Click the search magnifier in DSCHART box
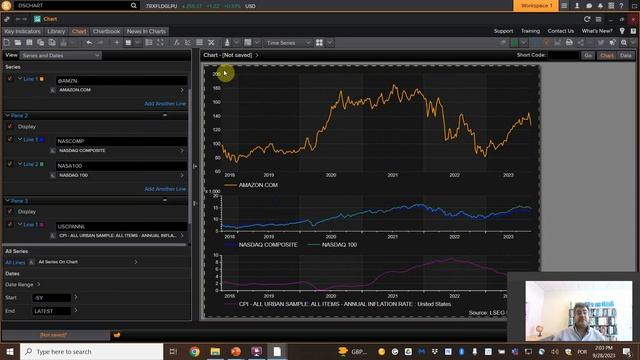This screenshot has height=360, width=640. click(x=133, y=6)
